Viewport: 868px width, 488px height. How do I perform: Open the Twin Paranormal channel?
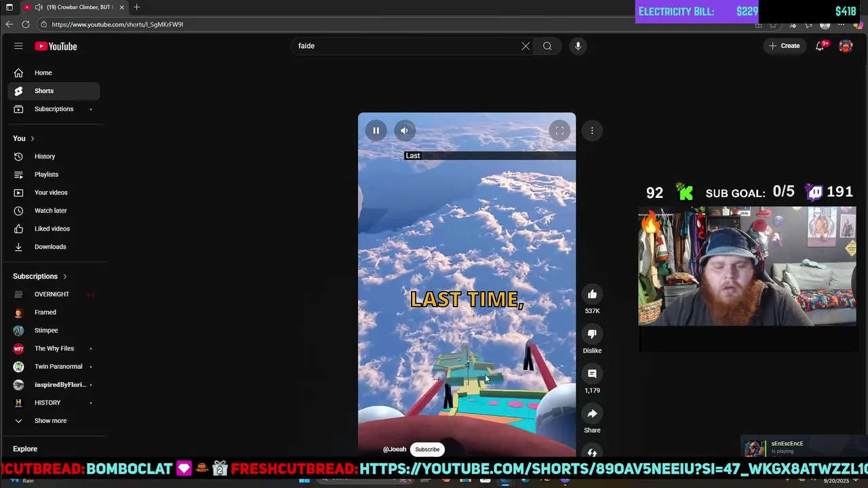coord(54,367)
